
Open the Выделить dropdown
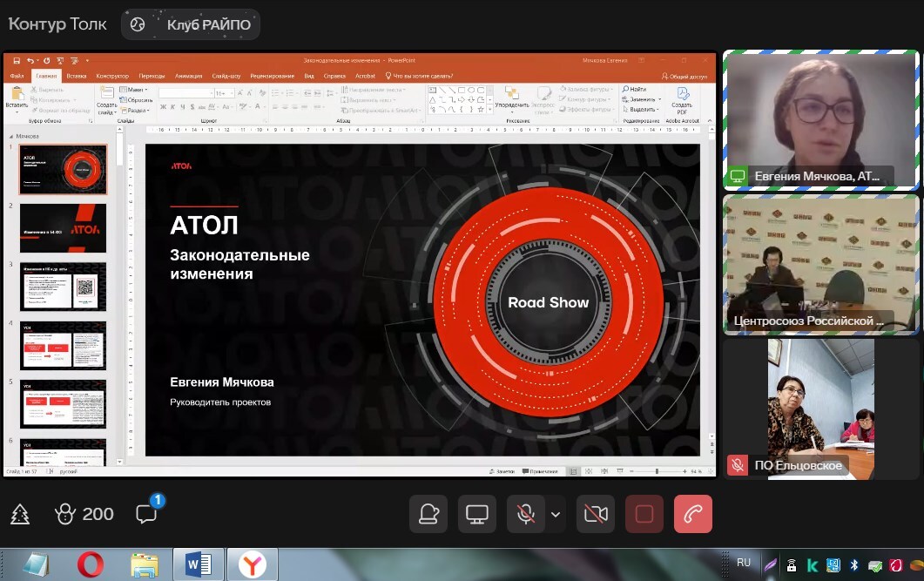(x=641, y=109)
